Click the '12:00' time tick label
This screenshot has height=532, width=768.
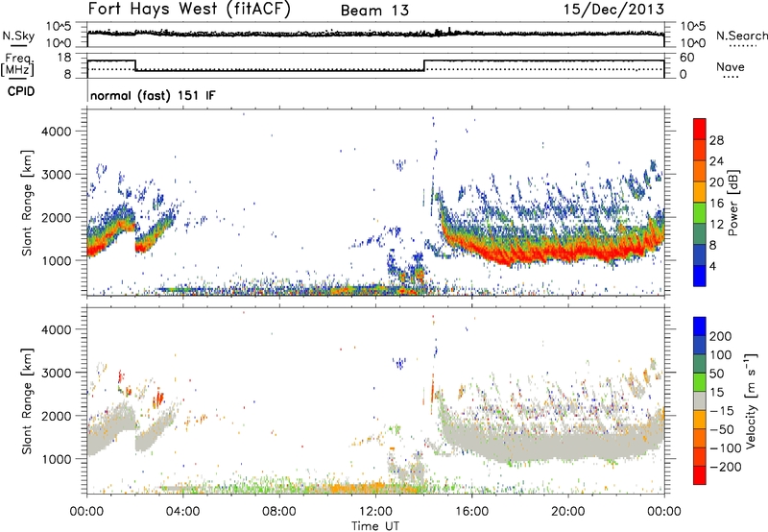tap(375, 512)
